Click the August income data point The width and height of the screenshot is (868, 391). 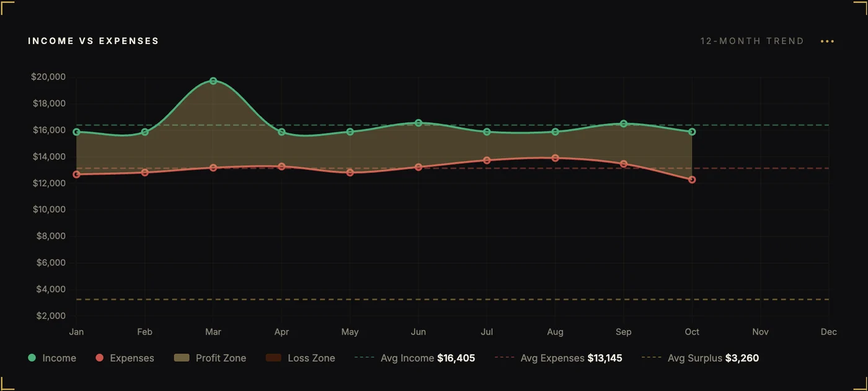555,132
